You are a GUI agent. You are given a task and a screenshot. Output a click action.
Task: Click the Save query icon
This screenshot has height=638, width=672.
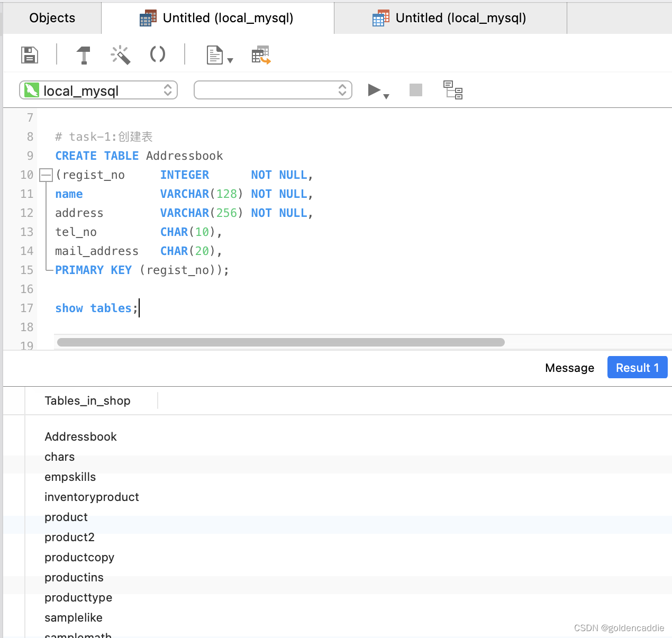[x=30, y=54]
